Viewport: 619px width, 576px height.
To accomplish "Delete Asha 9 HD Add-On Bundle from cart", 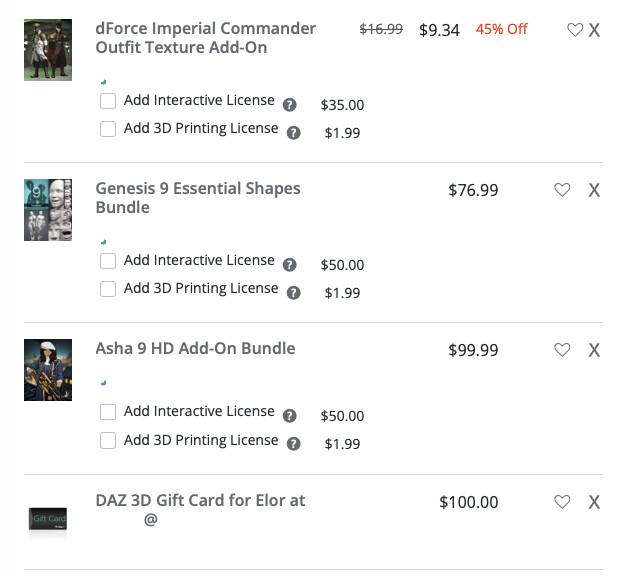I will [x=594, y=350].
